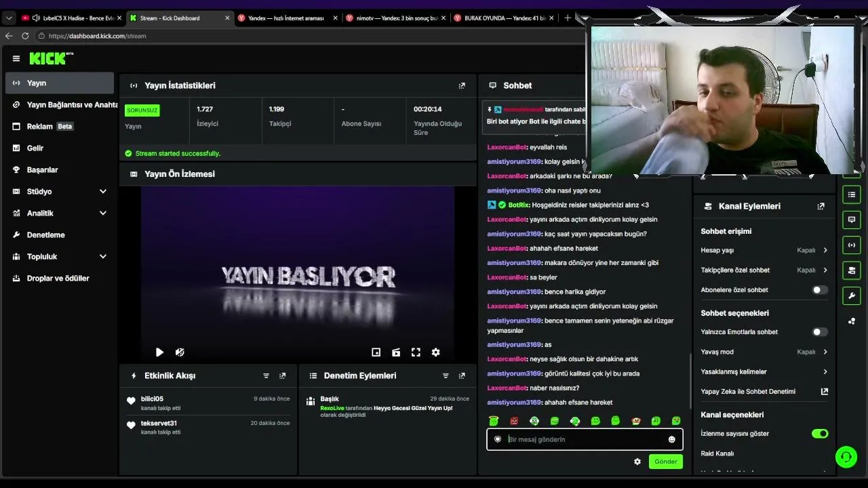This screenshot has height=488, width=868.
Task: Toggle Abonelere özel sohbet switch
Action: pos(820,290)
